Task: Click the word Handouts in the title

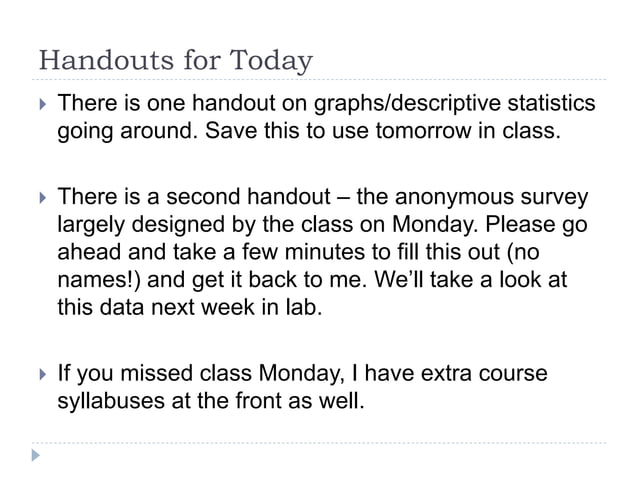Action: 107,60
